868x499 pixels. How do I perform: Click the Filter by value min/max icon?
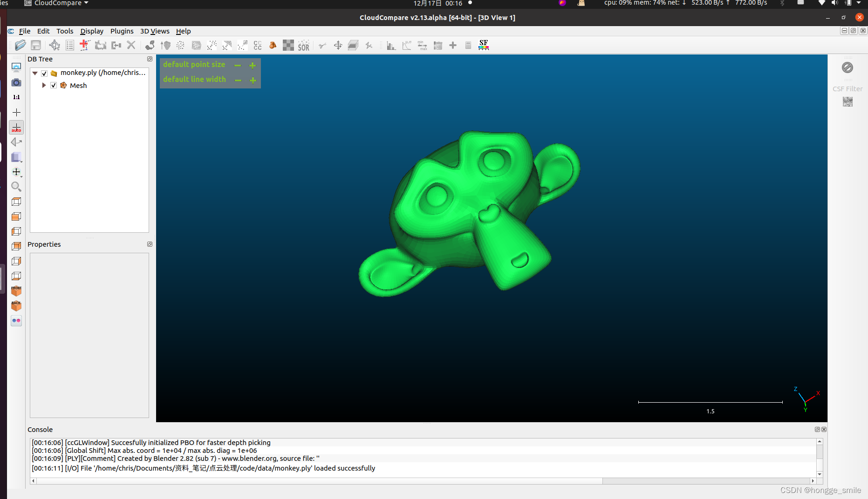[x=422, y=45]
